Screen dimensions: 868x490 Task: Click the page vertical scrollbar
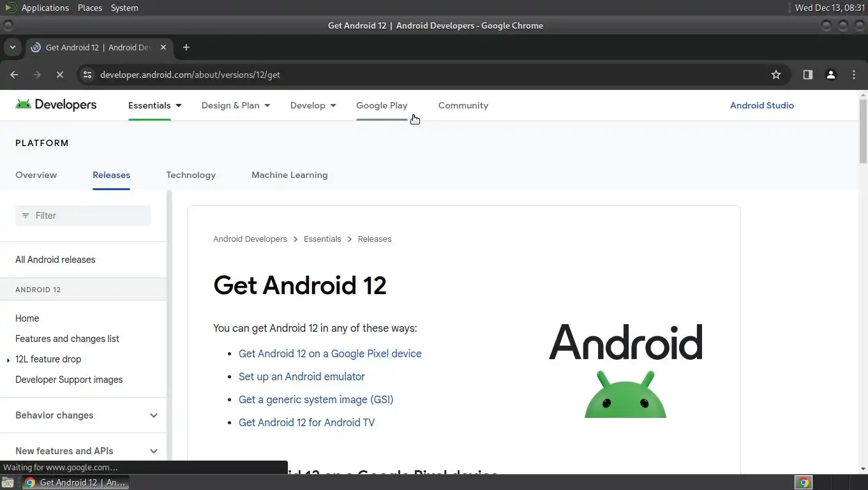click(862, 131)
